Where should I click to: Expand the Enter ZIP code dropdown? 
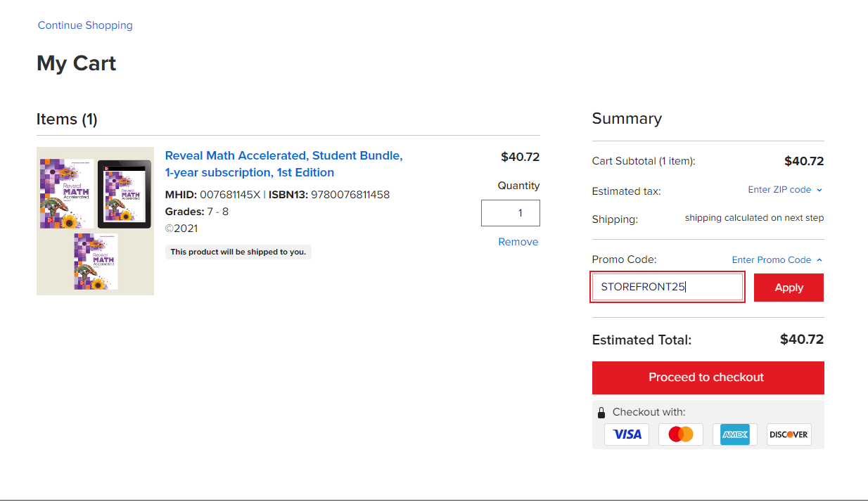tap(784, 190)
